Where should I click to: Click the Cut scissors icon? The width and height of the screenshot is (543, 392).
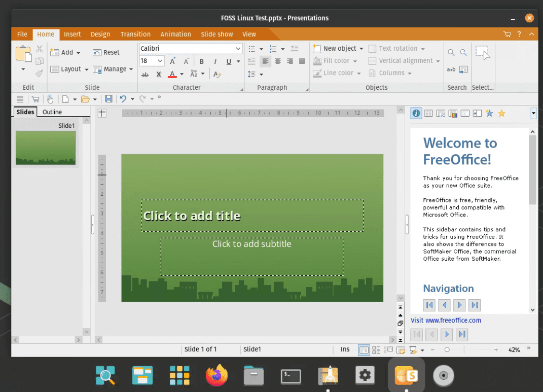[40, 49]
